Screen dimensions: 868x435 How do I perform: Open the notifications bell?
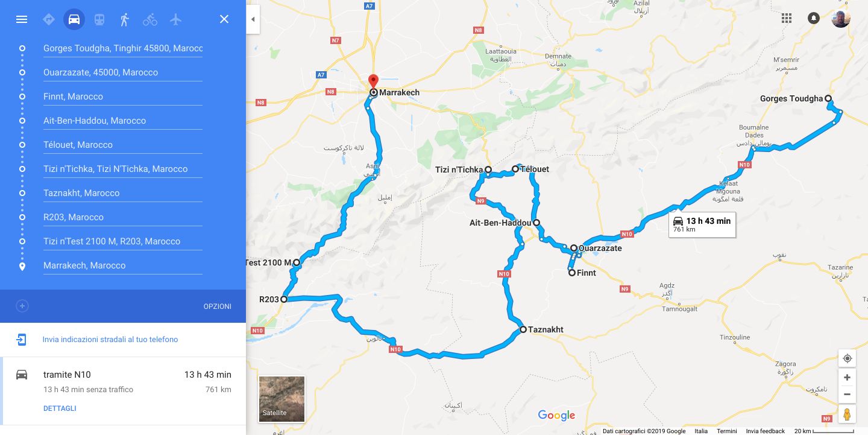(x=813, y=18)
